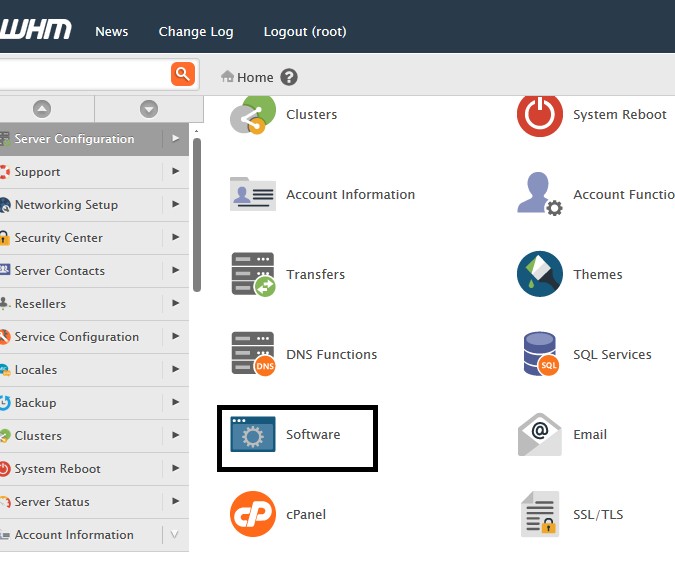675x561 pixels.
Task: Expand Service Configuration sidebar arrow
Action: tap(175, 336)
